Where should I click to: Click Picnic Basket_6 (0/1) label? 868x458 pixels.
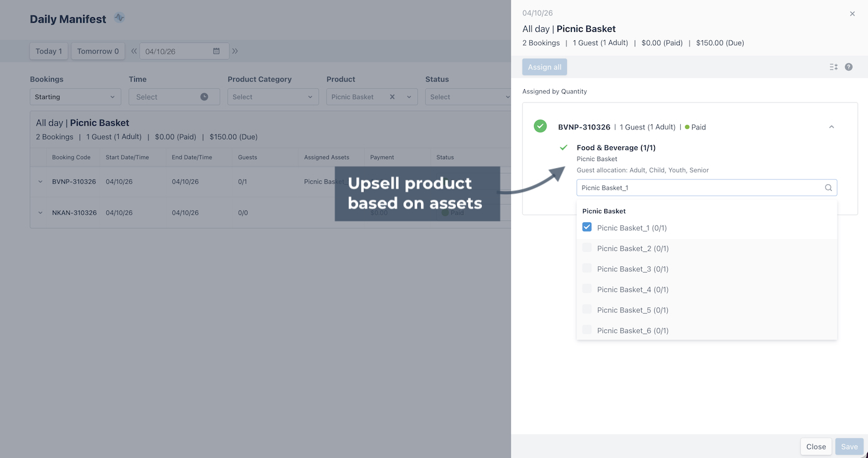(x=633, y=330)
